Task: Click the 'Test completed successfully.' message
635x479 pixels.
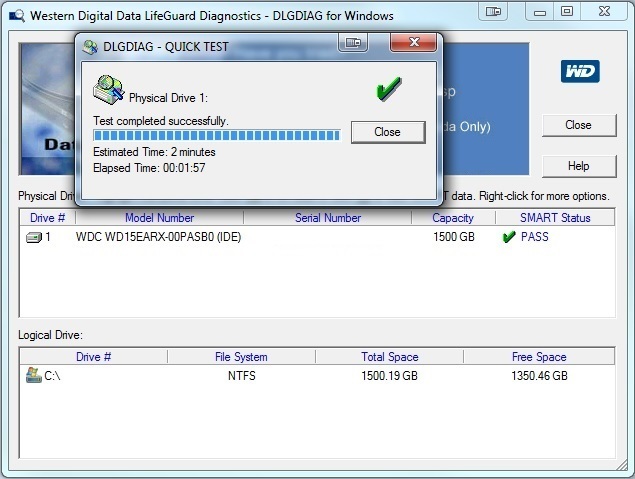Action: click(x=161, y=121)
